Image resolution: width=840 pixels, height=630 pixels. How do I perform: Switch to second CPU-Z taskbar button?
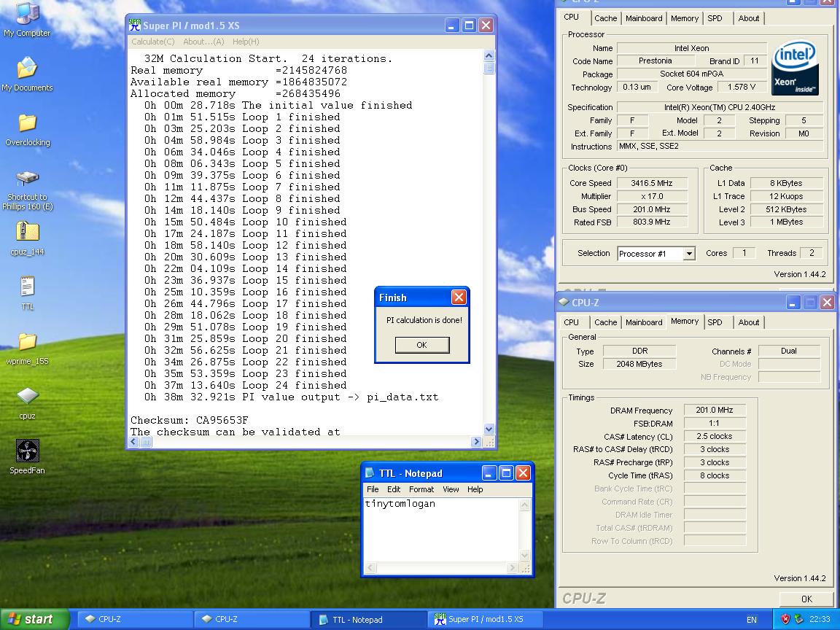pos(252,619)
